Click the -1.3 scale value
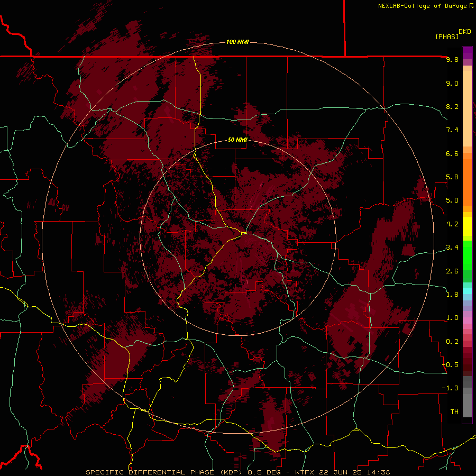 pos(450,388)
